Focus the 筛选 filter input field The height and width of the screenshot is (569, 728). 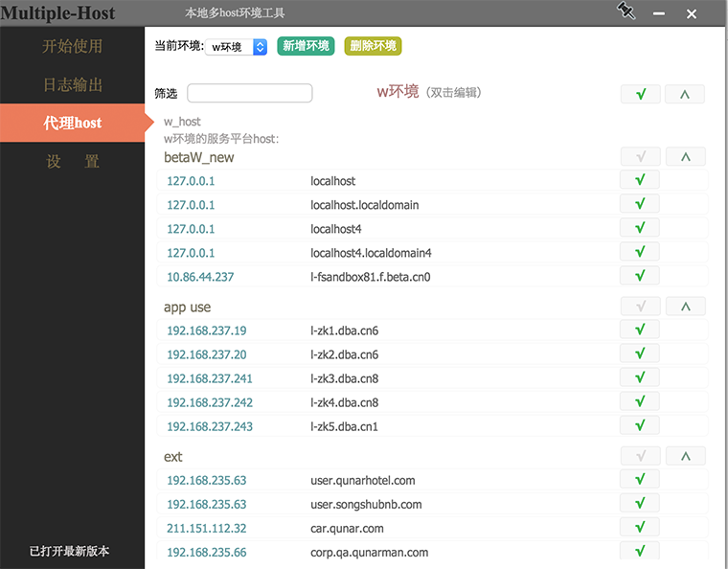[x=250, y=93]
